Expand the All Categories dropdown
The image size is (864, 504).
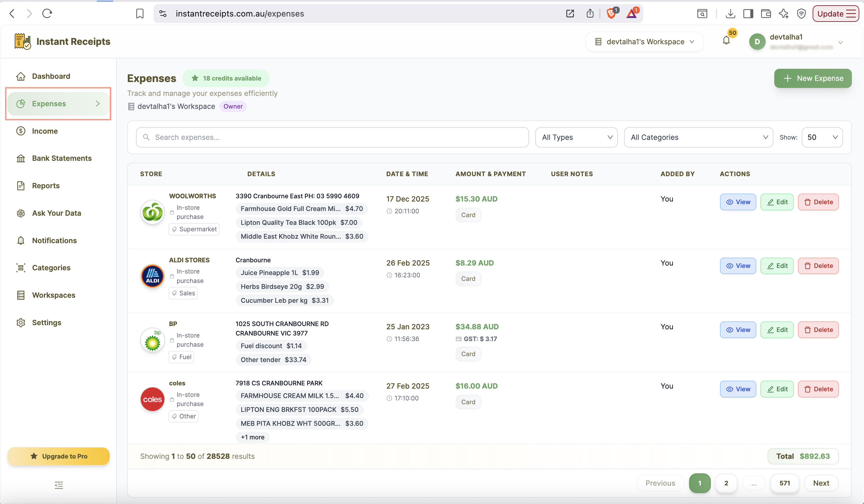[x=698, y=138]
